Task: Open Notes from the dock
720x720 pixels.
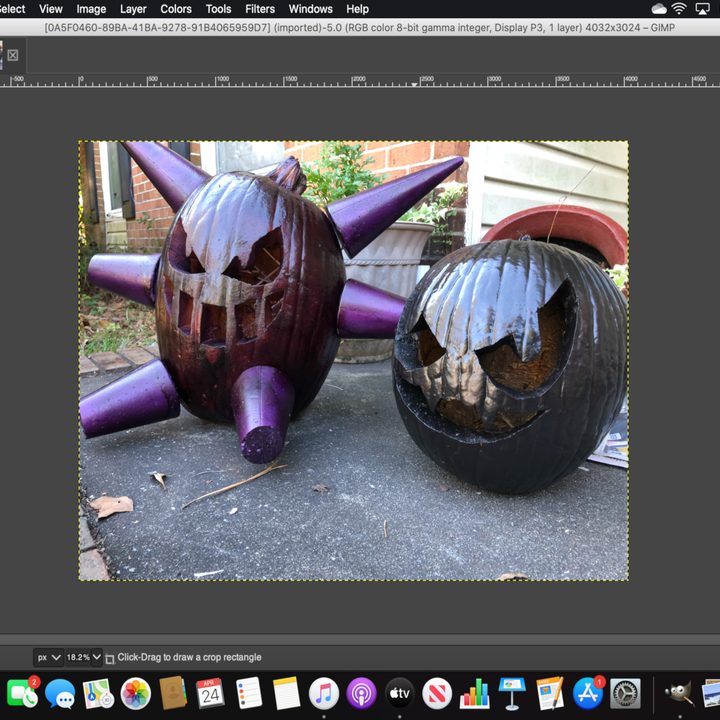Action: point(286,693)
